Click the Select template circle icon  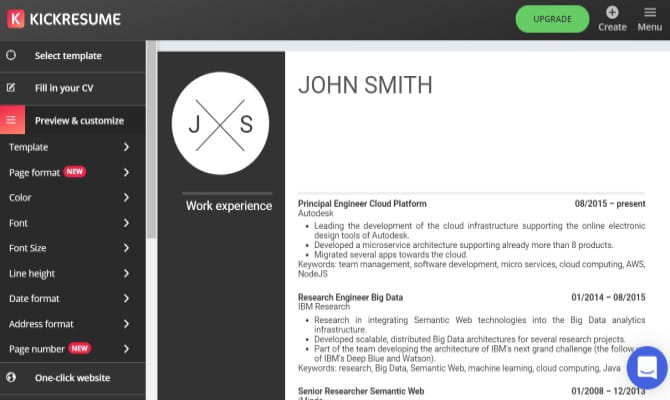pyautogui.click(x=11, y=55)
